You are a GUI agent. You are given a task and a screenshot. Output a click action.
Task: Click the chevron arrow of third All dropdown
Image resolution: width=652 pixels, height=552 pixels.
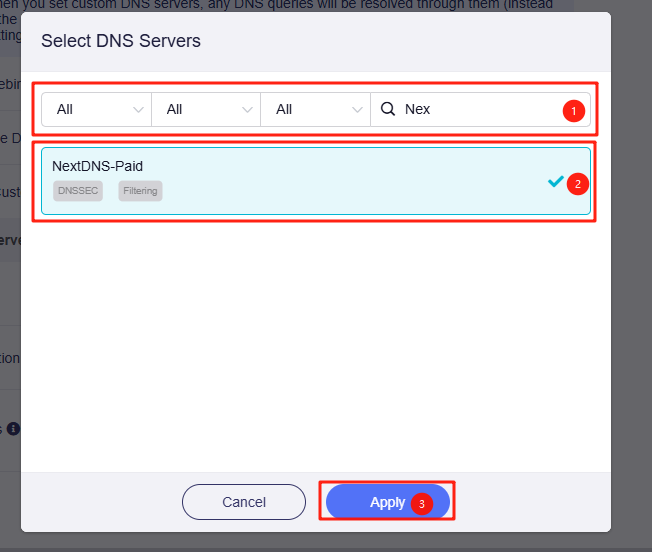coord(357,109)
